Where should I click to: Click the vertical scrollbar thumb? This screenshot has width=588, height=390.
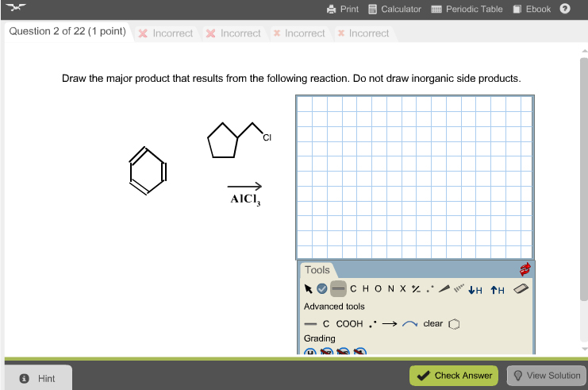(x=584, y=179)
